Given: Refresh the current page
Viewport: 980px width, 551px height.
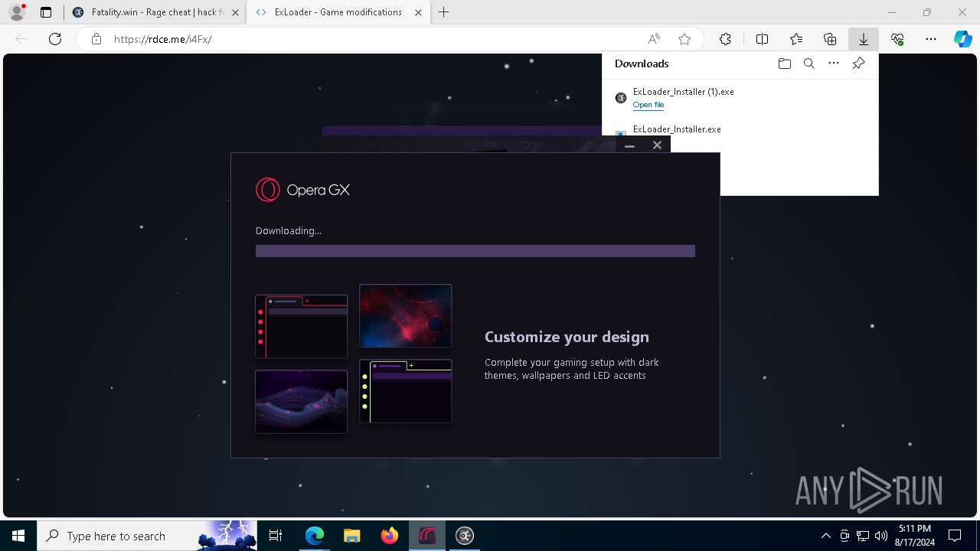Looking at the screenshot, I should pyautogui.click(x=55, y=39).
